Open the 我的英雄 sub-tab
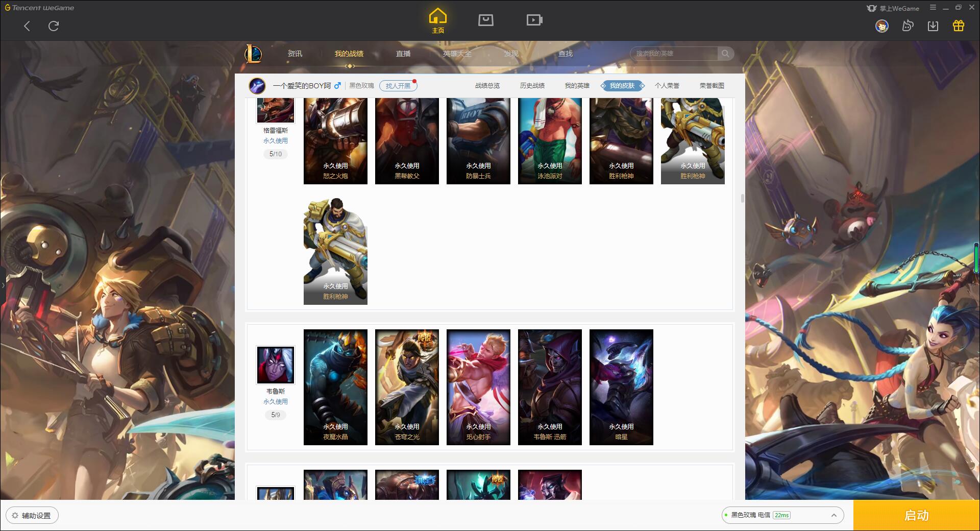This screenshot has height=531, width=980. (x=577, y=86)
